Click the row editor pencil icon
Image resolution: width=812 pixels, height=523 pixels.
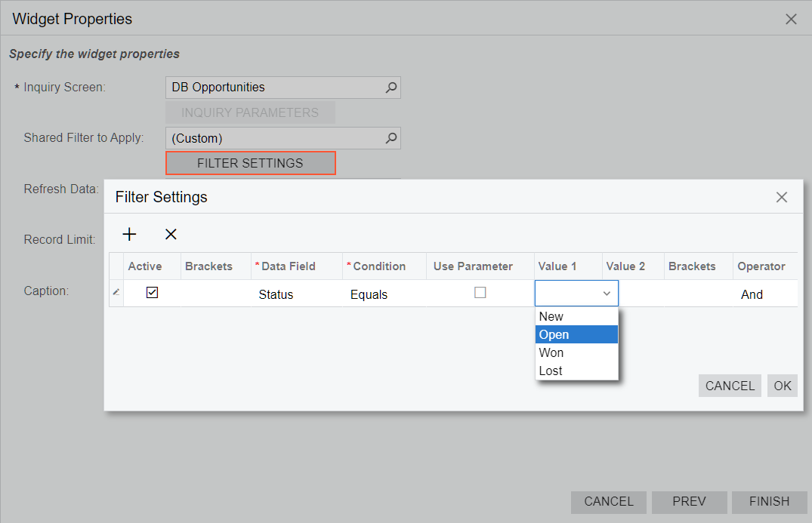pyautogui.click(x=116, y=294)
